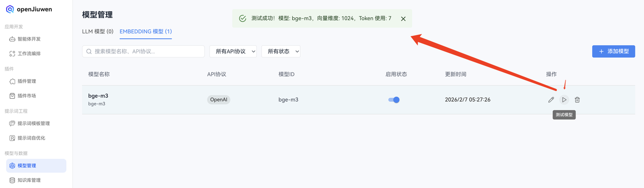This screenshot has width=644, height=188.
Task: Click the magnifier icon in search box
Action: [90, 51]
